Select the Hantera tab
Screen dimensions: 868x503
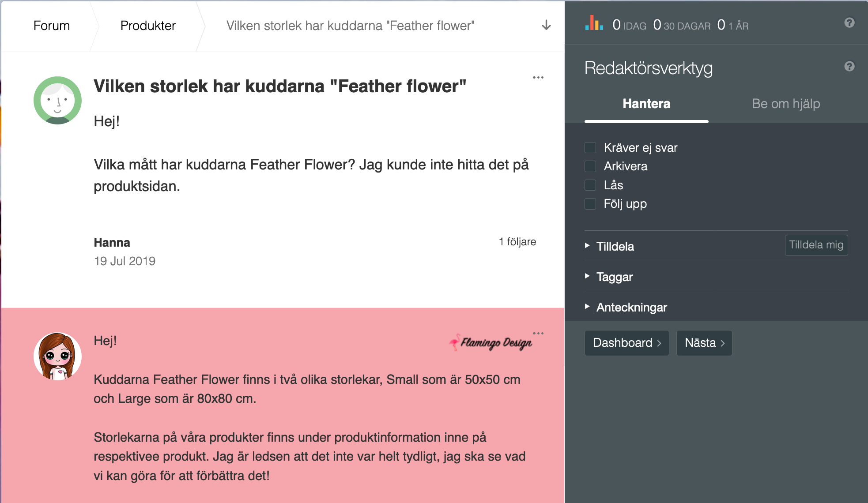(646, 104)
